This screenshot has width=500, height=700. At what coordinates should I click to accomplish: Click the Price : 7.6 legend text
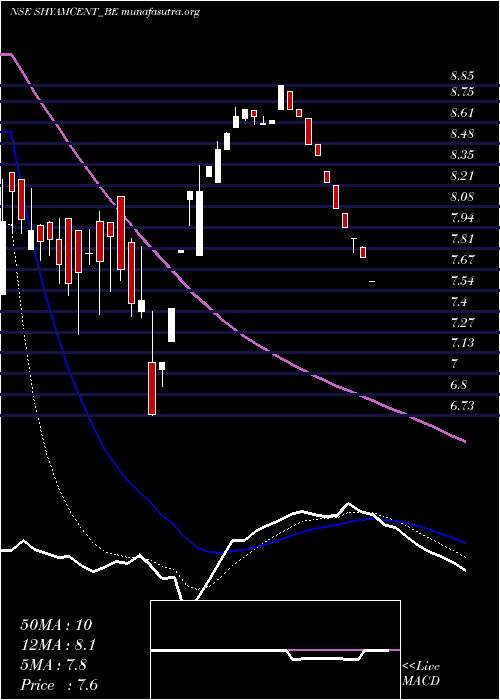pos(59,685)
